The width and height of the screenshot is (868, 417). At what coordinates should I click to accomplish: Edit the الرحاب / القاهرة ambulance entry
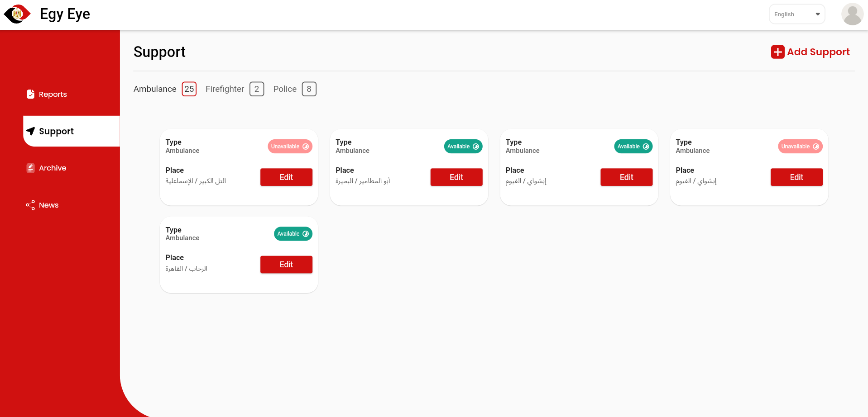tap(286, 264)
